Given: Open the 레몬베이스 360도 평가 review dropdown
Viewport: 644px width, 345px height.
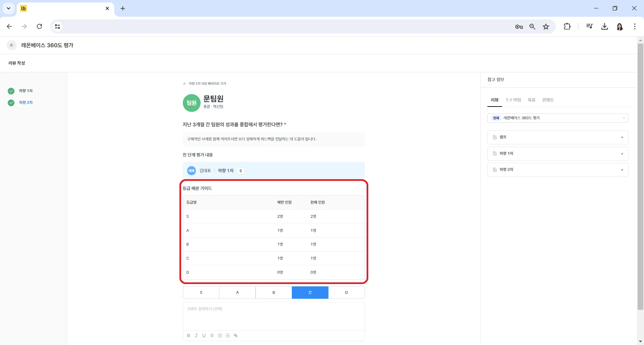Looking at the screenshot, I should point(558,118).
